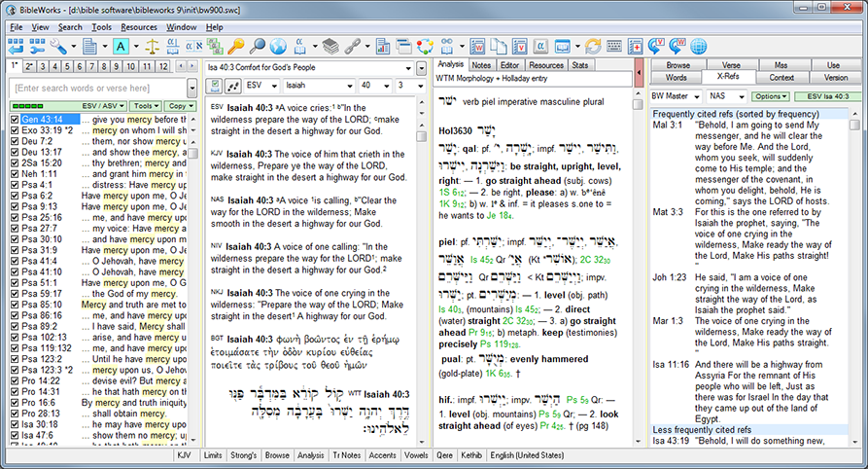Viewport: 868px width, 469px height.
Task: Click the blue back-arrow command line icon
Action: (x=16, y=46)
